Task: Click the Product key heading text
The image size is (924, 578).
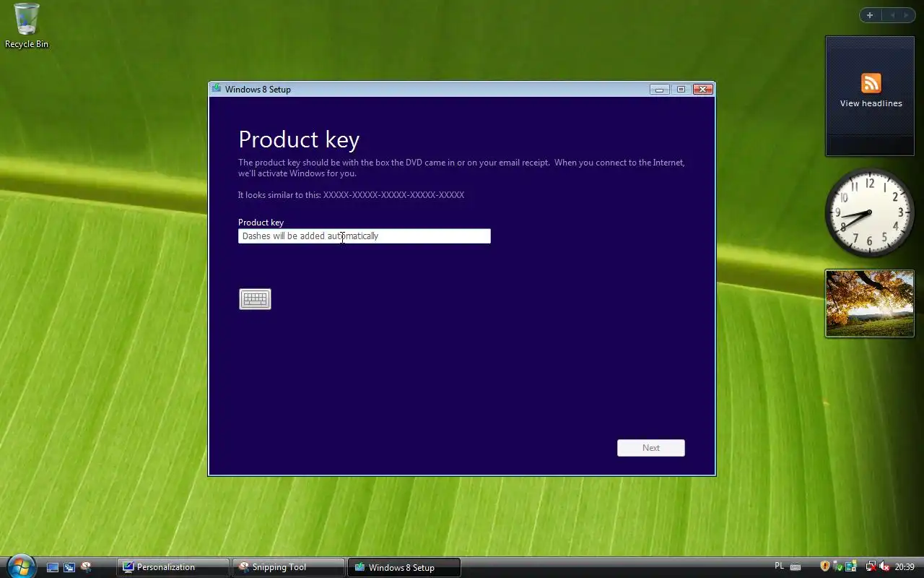Action: pyautogui.click(x=299, y=139)
